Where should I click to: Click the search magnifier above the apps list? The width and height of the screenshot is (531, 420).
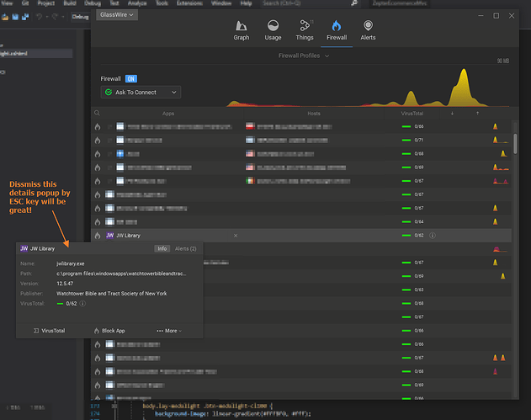tap(98, 113)
